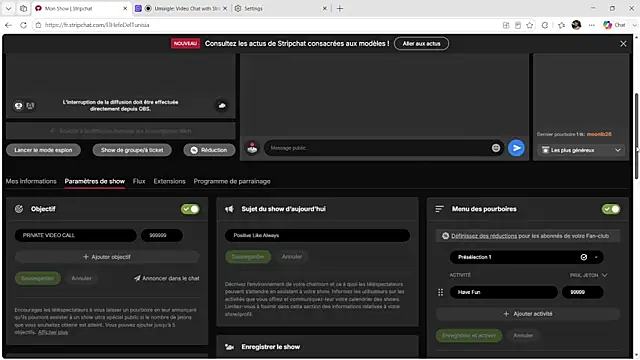Go back to the previous page
This screenshot has width=640, height=360.
pos(8,25)
